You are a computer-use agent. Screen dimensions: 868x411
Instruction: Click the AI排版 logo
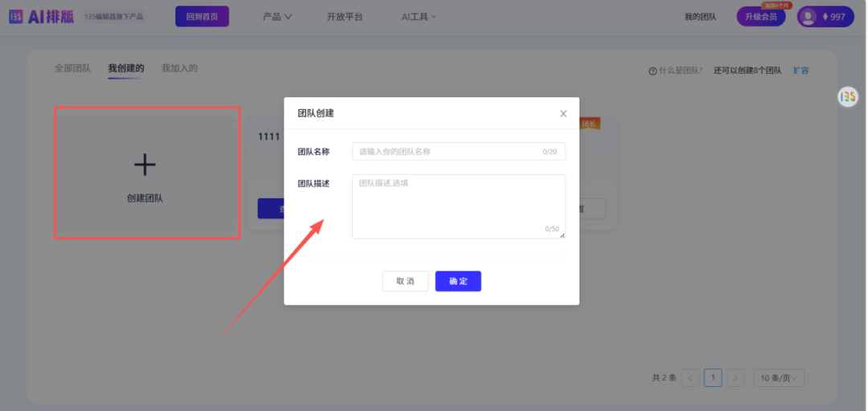(x=41, y=17)
